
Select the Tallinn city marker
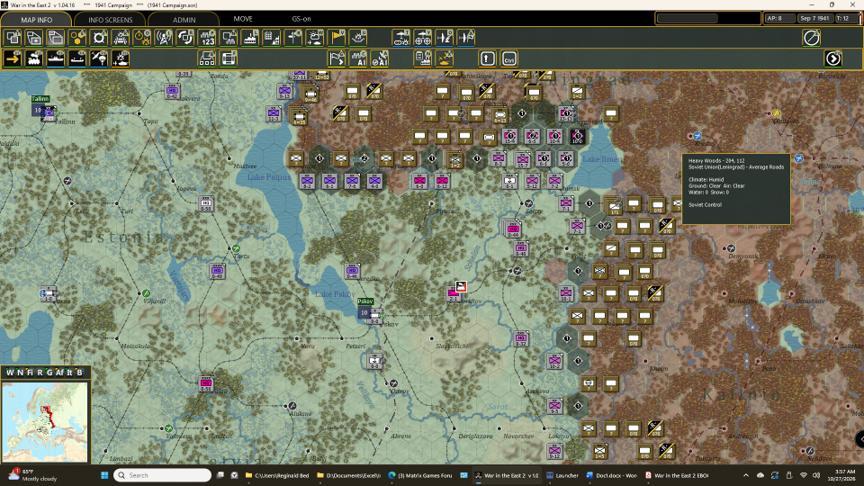coord(40,99)
